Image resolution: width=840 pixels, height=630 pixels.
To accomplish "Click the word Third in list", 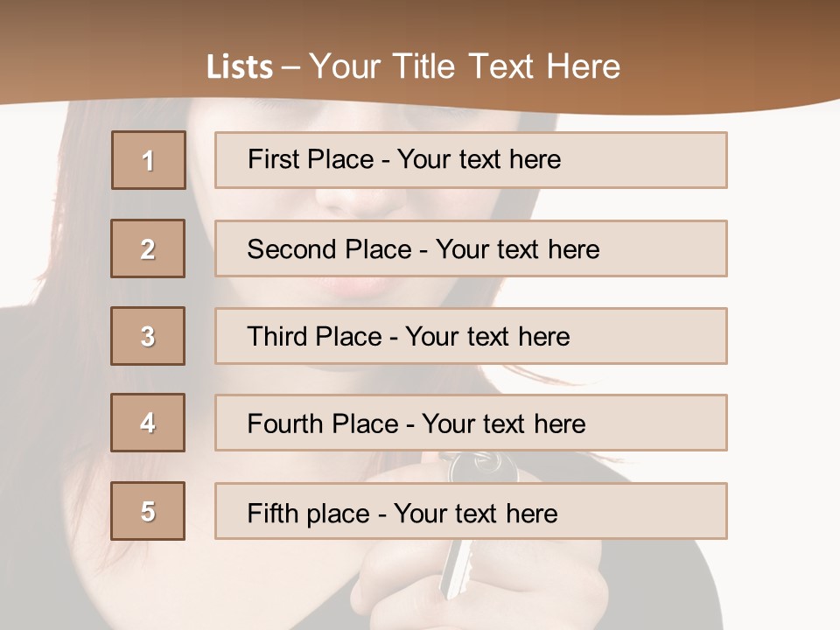I will point(276,337).
